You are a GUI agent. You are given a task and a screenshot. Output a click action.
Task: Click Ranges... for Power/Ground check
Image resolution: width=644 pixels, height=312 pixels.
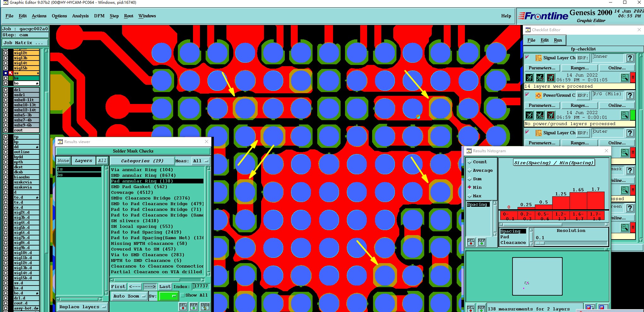[x=580, y=105]
